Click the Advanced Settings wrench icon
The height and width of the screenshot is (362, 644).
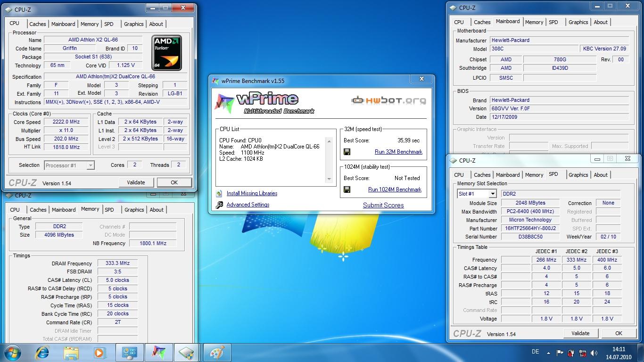(219, 205)
